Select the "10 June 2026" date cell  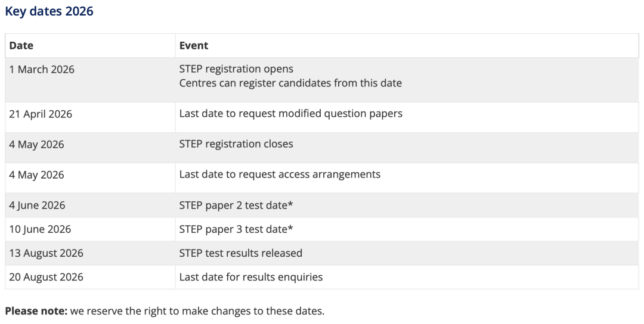[39, 229]
